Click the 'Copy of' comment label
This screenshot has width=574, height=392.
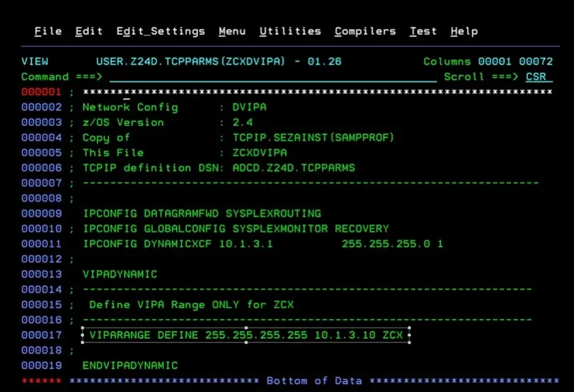point(106,138)
